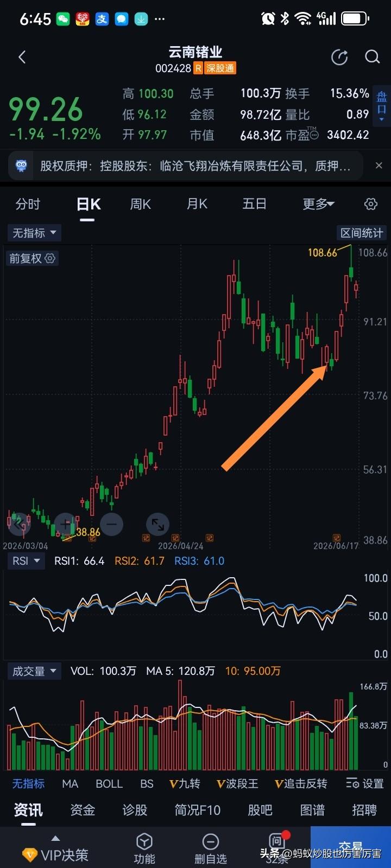The image size is (391, 868).
Task: Select BS indicator in bottom row
Action: coord(147,783)
